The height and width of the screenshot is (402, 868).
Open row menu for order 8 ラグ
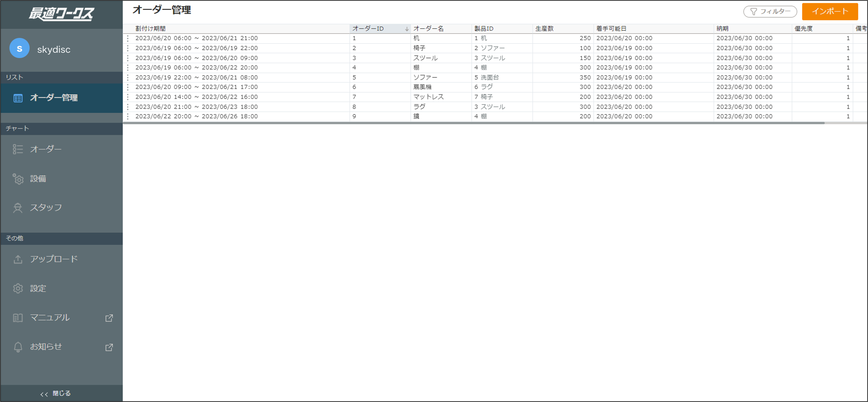tap(128, 107)
